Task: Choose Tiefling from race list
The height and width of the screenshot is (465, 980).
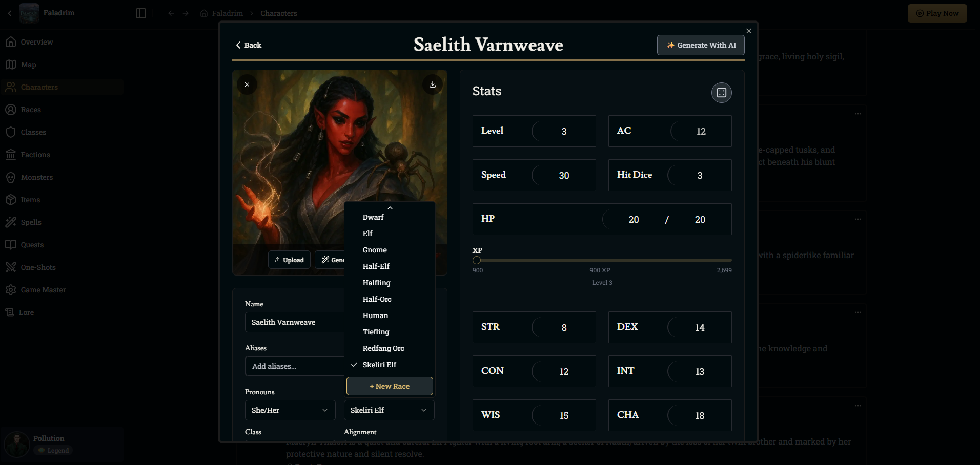Action: point(376,332)
